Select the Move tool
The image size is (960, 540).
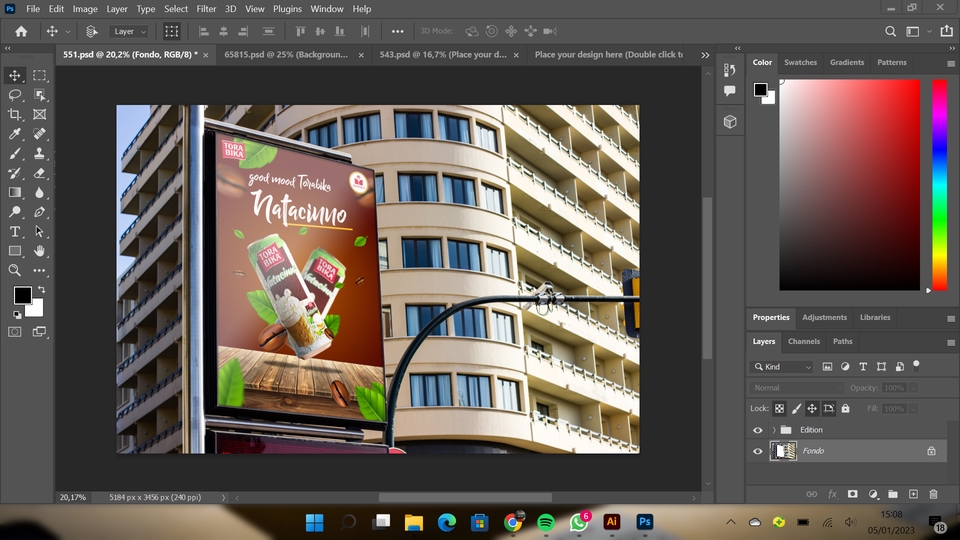click(x=15, y=75)
